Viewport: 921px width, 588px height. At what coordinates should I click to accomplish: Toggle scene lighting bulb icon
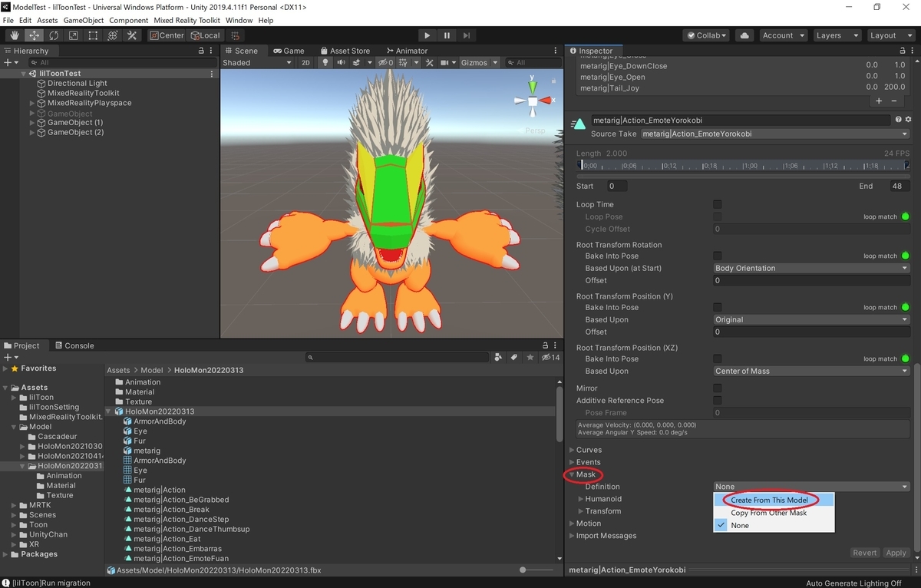[x=325, y=63]
